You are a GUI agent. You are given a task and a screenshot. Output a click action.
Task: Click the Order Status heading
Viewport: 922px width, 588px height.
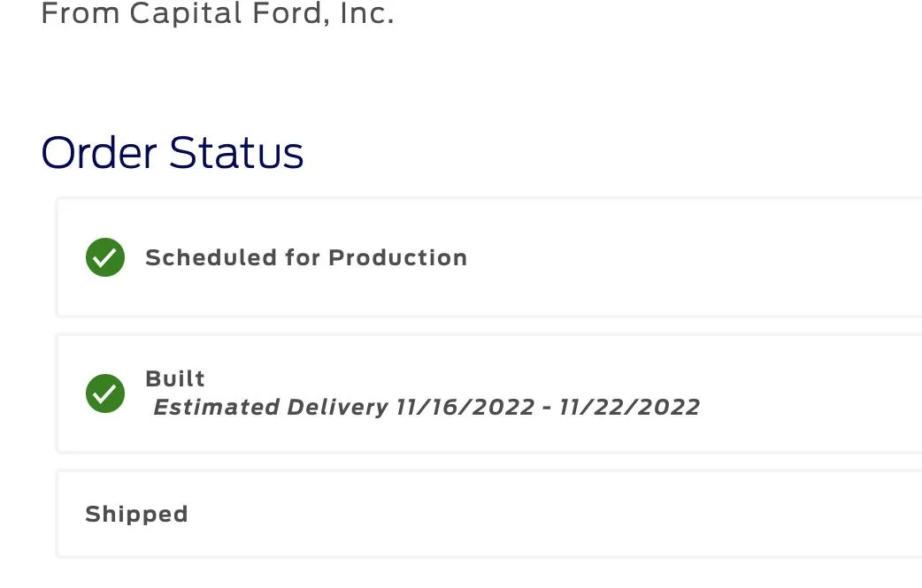pyautogui.click(x=173, y=153)
